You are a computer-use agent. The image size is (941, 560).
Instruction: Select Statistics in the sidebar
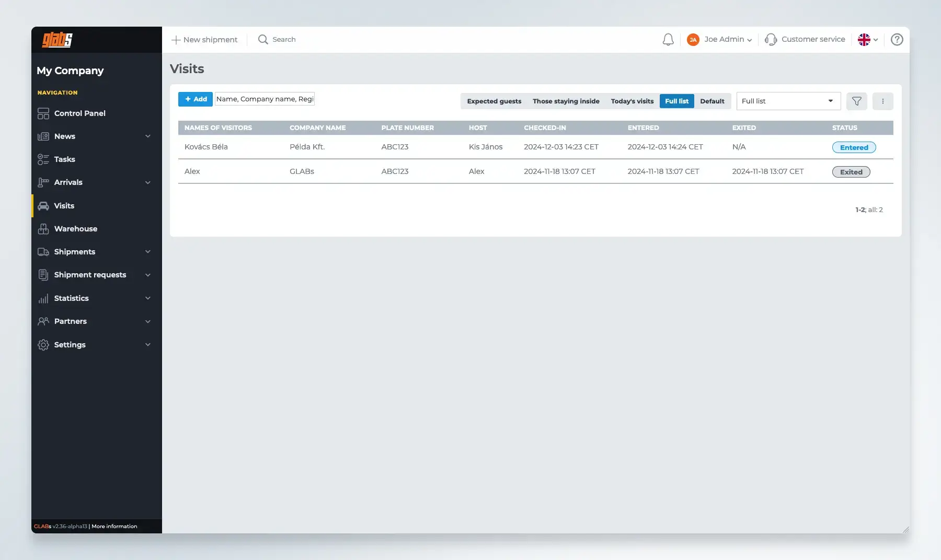71,298
